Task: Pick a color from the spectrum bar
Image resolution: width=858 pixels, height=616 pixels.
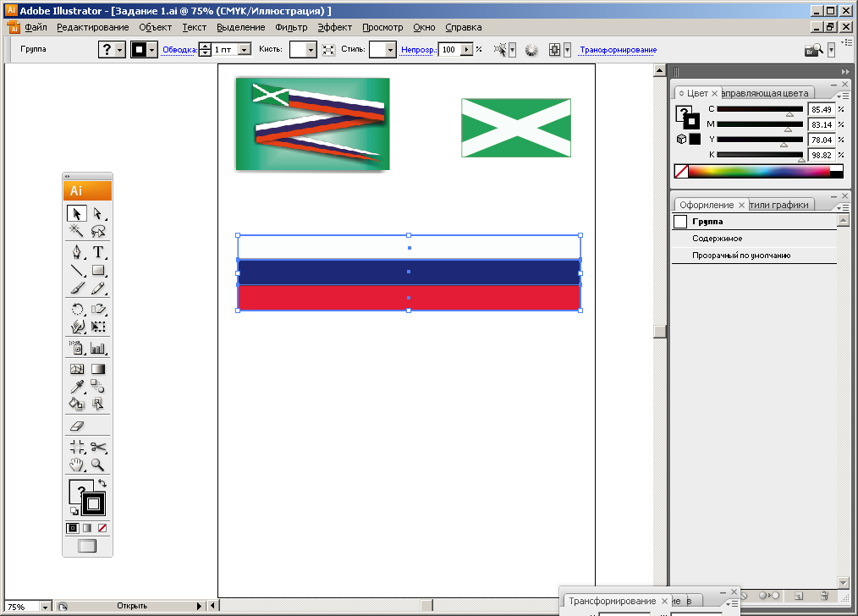Action: (x=759, y=171)
